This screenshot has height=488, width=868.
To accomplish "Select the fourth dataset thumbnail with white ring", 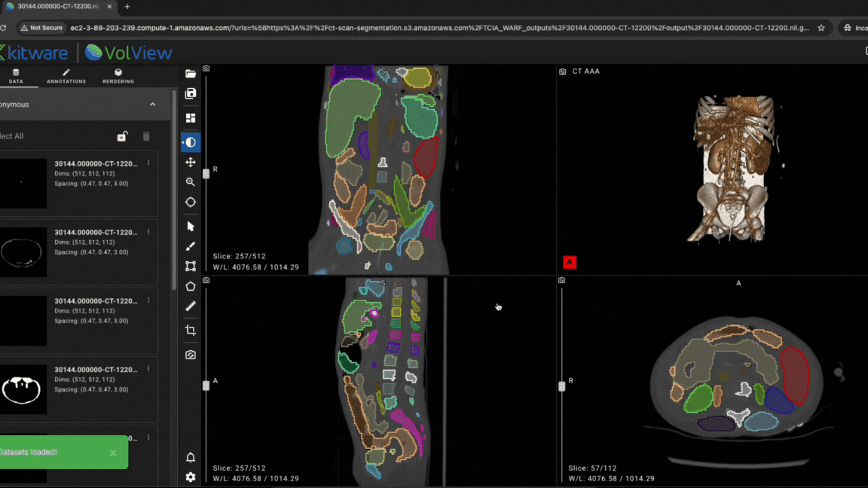I will click(23, 389).
